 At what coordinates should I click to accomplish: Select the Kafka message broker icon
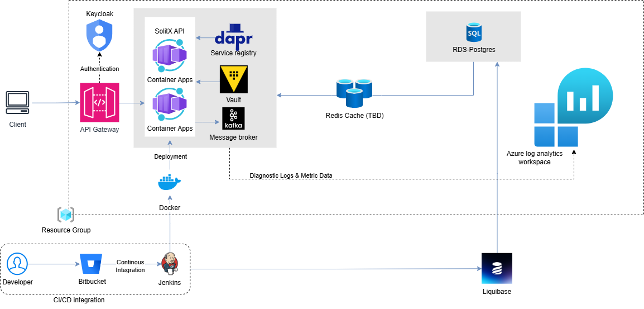pyautogui.click(x=233, y=119)
